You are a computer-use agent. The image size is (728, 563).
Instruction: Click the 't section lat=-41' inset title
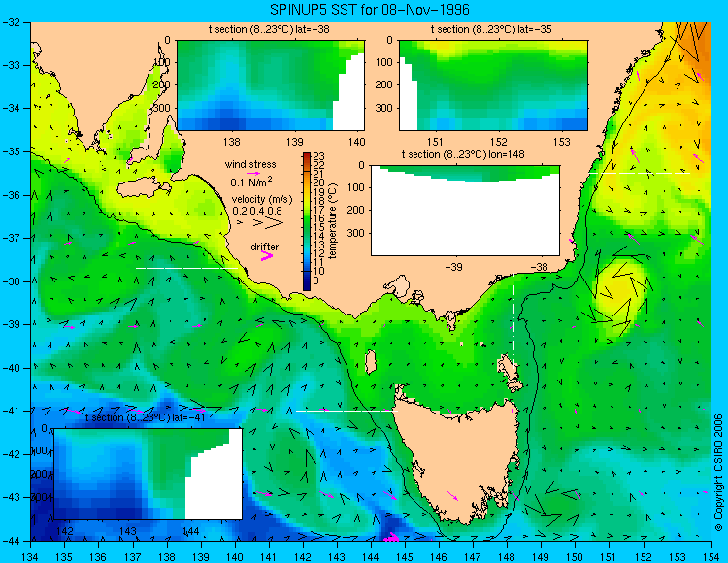coord(145,417)
